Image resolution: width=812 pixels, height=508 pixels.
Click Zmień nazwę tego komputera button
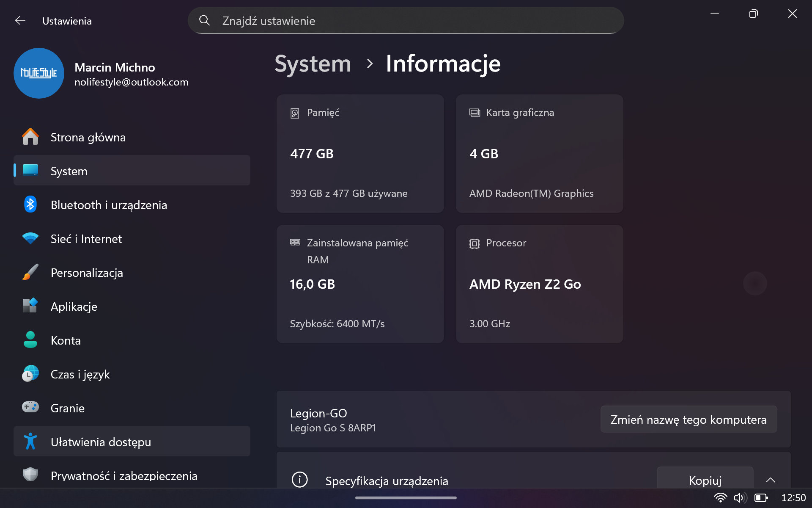coord(688,420)
